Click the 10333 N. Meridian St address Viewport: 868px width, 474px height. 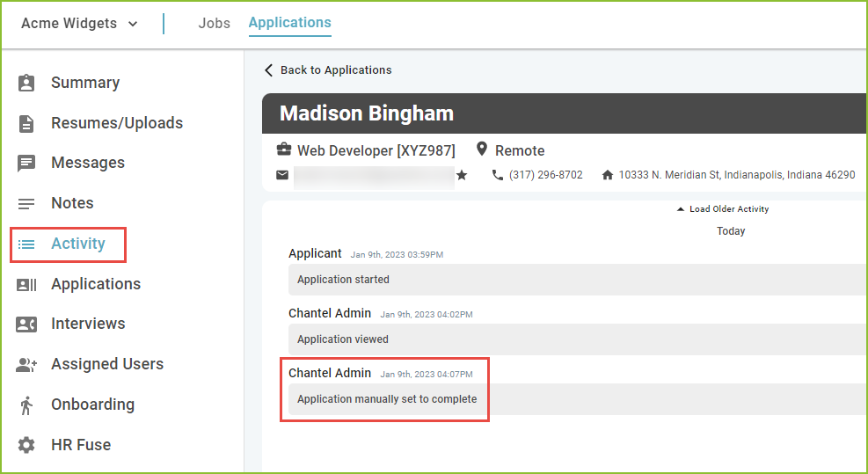click(737, 175)
